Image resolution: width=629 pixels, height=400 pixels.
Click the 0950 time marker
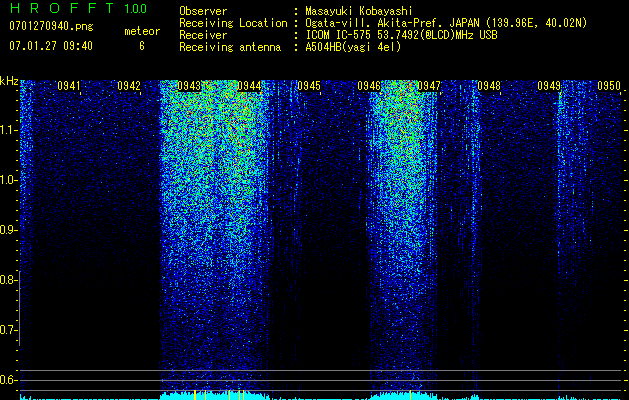pos(609,86)
